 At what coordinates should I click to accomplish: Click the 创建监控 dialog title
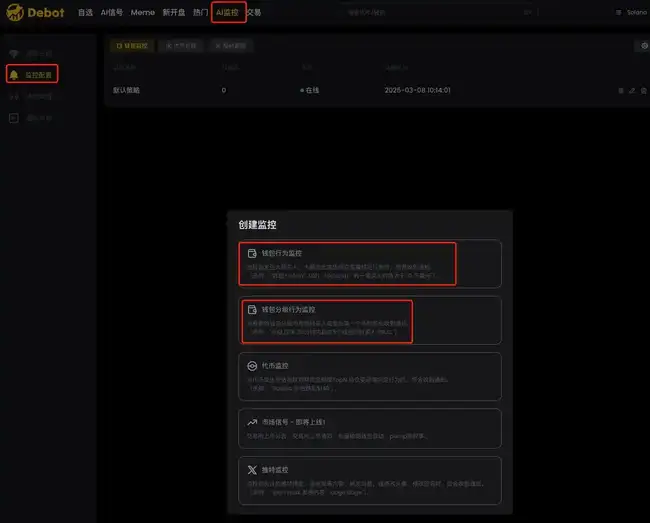click(x=257, y=225)
